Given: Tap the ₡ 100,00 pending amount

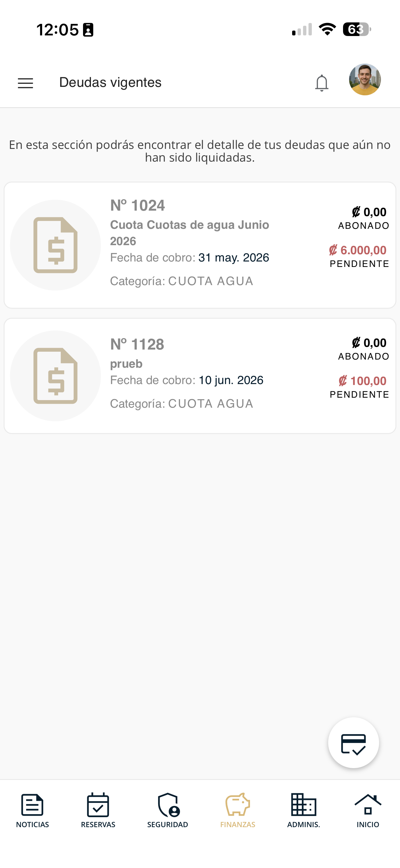Looking at the screenshot, I should click(362, 381).
